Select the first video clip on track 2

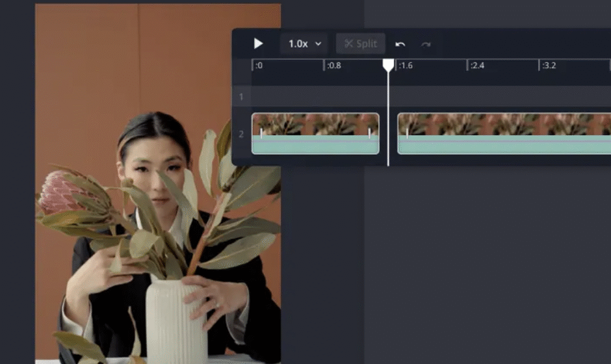315,134
